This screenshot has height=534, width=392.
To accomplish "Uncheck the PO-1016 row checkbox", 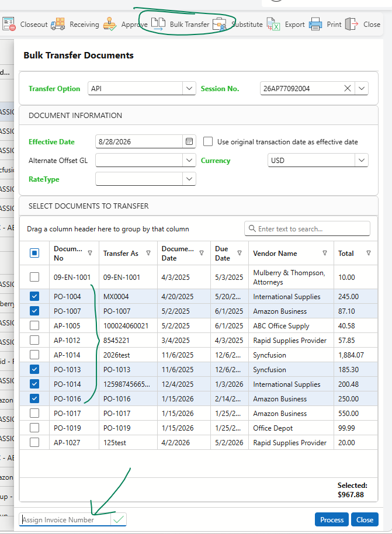I will 34,398.
